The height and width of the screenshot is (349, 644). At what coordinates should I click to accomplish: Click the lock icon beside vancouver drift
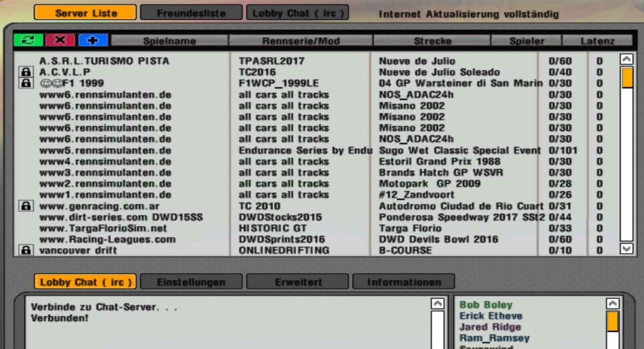(x=25, y=250)
